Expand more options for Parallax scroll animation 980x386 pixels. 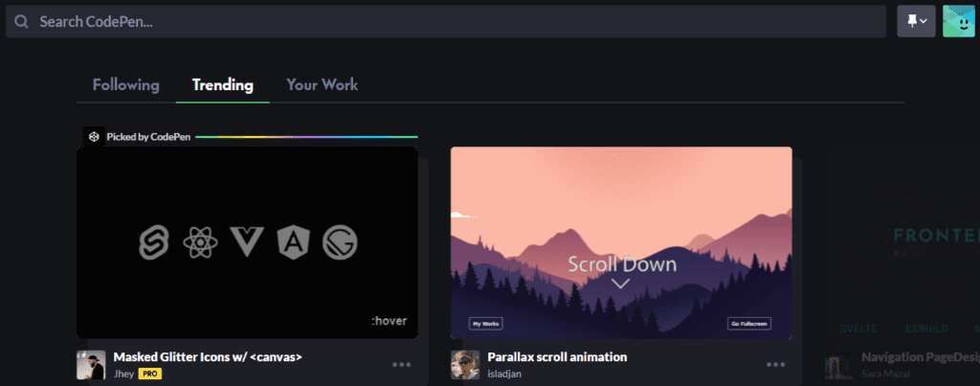(x=775, y=365)
